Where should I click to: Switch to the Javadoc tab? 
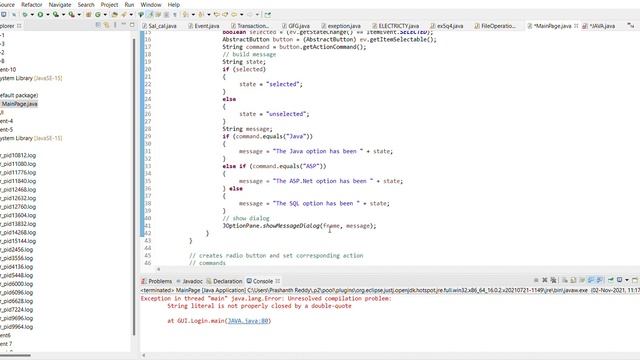(x=189, y=281)
